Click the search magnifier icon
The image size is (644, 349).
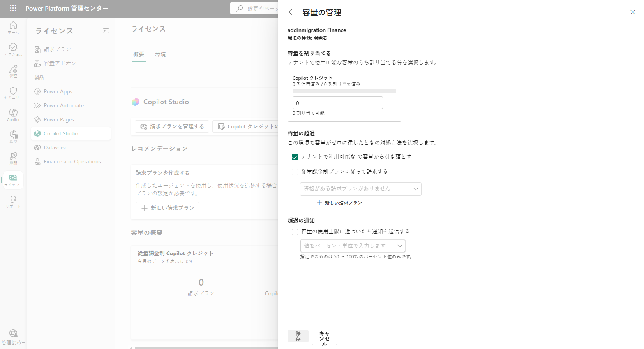(x=240, y=8)
